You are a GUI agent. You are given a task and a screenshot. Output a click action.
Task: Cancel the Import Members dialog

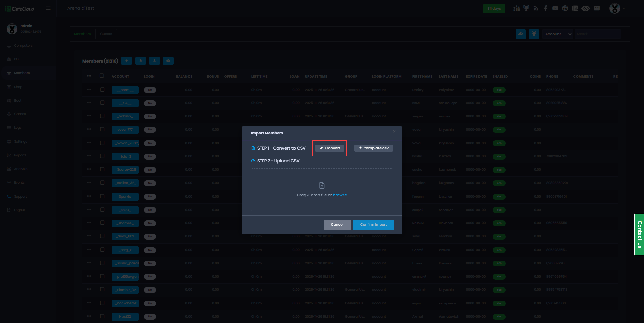point(337,225)
